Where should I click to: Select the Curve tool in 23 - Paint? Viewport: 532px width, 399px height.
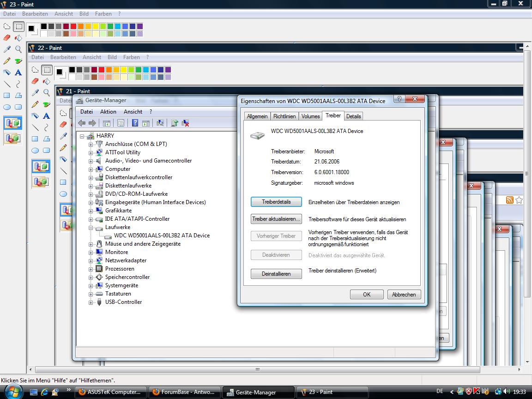tap(18, 84)
